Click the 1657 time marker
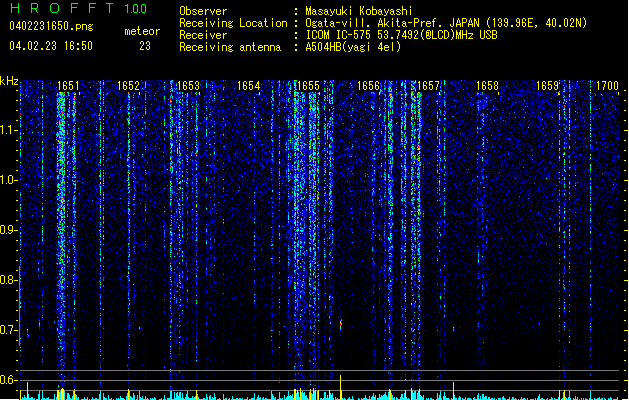 point(428,86)
